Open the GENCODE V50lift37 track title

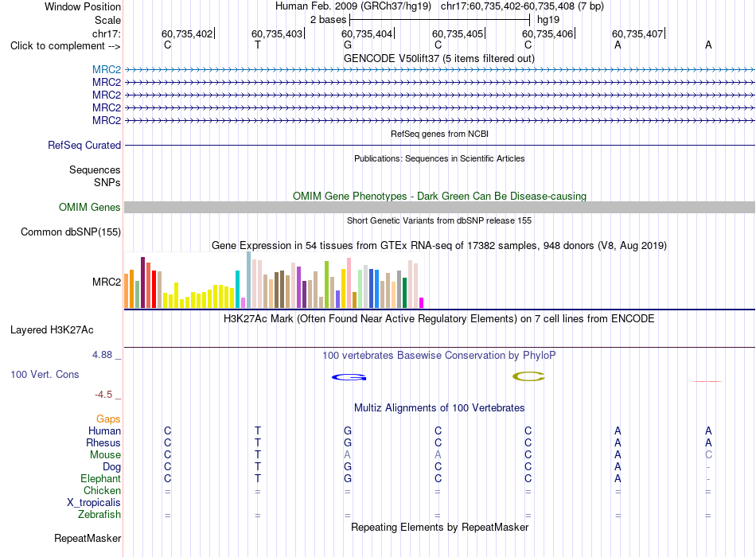[438, 58]
